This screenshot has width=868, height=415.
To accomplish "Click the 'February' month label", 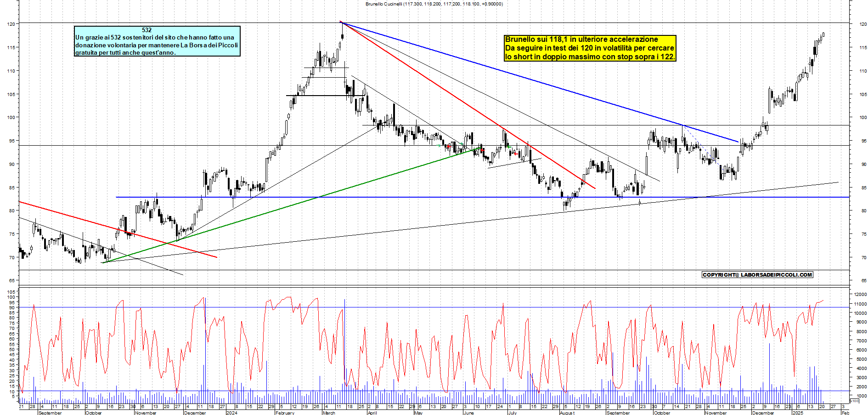I will coord(285,412).
